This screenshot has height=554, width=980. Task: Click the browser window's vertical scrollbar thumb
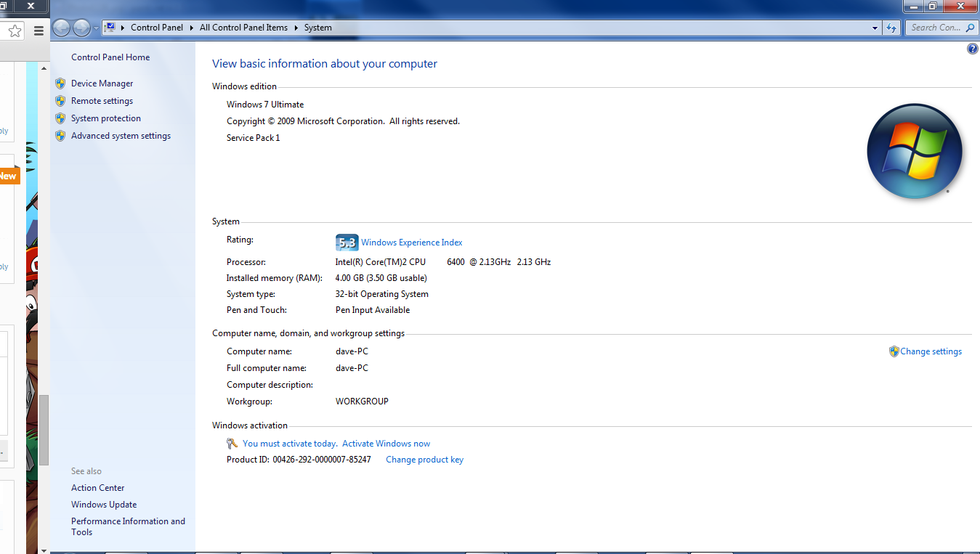click(44, 430)
